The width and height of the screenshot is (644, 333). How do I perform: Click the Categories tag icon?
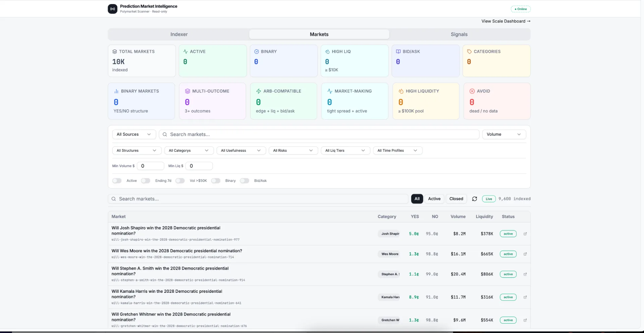pyautogui.click(x=469, y=52)
